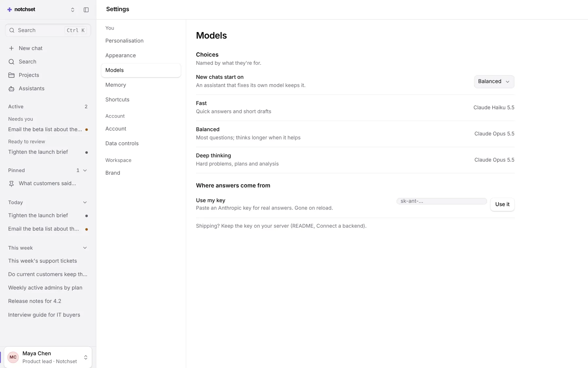Open the Maya Chen account menu arrows
The height and width of the screenshot is (368, 588).
[x=86, y=357]
